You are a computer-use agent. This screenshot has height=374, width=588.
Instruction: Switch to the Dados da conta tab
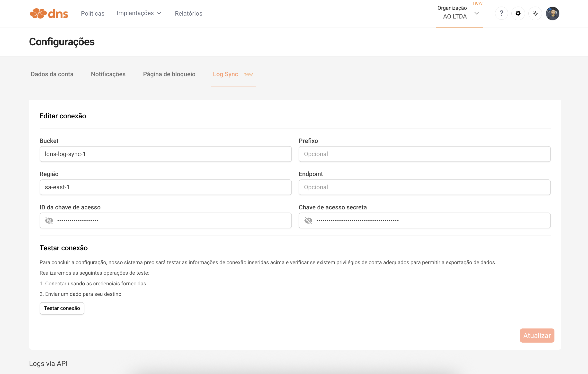click(x=52, y=74)
